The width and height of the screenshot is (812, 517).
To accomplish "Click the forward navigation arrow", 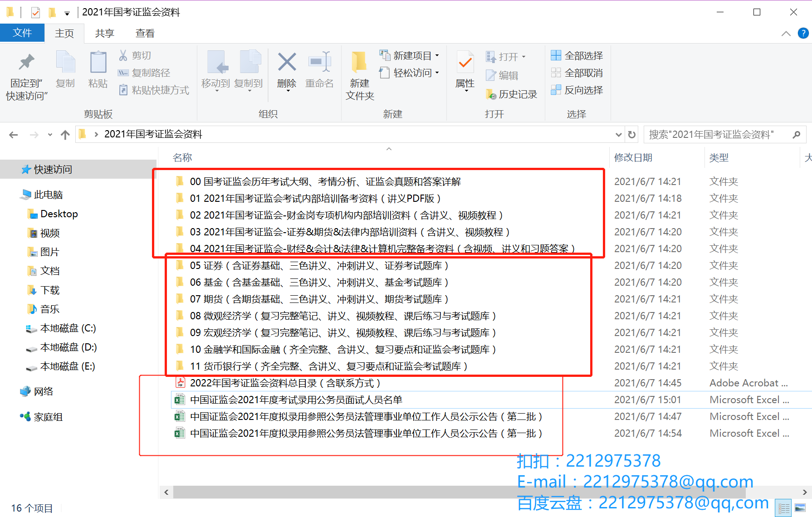I will [34, 135].
